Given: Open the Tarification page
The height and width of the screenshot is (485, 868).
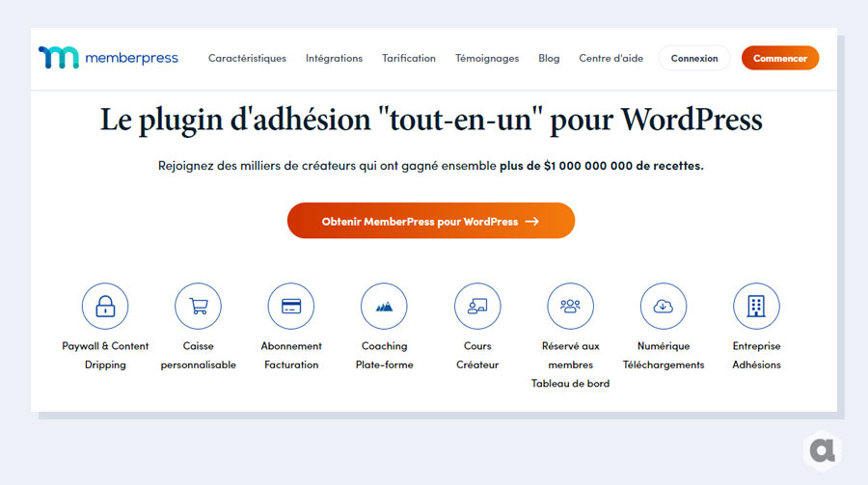Looking at the screenshot, I should [x=409, y=58].
